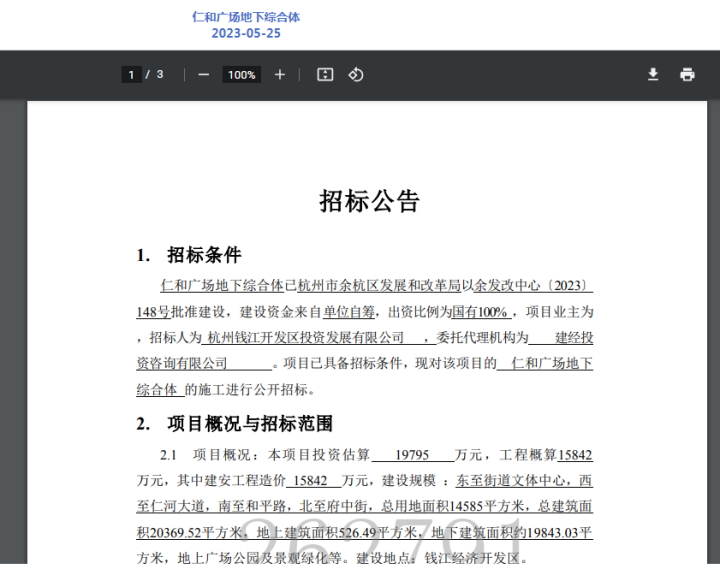Click the text 钱江经济开发区
The width and height of the screenshot is (720, 569).
click(472, 558)
